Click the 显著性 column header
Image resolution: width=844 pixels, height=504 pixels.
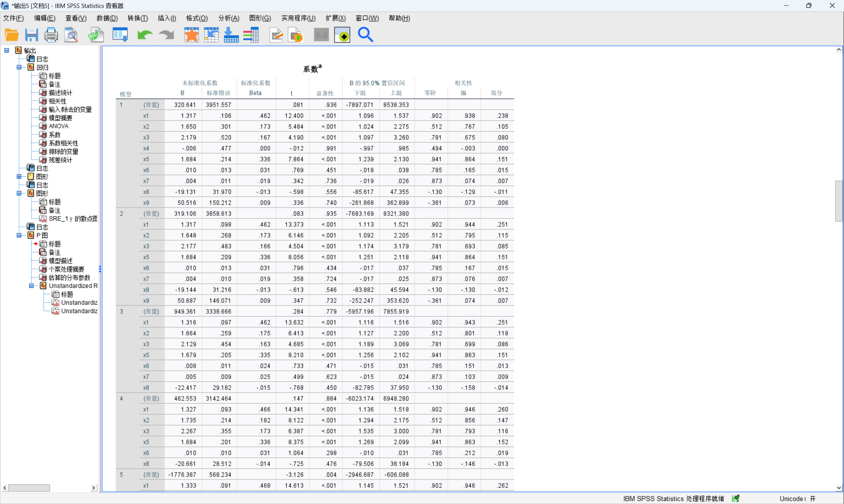click(x=325, y=93)
